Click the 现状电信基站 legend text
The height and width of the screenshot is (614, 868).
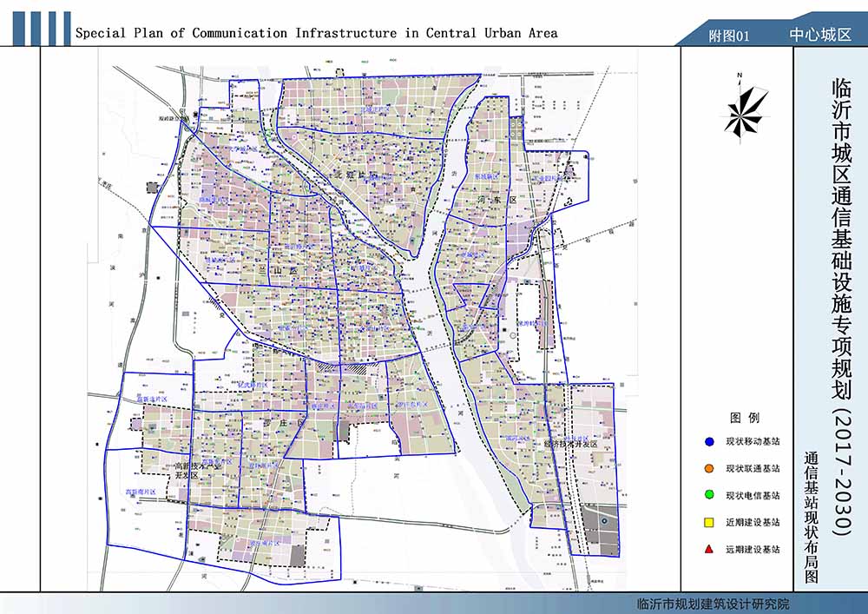(753, 496)
